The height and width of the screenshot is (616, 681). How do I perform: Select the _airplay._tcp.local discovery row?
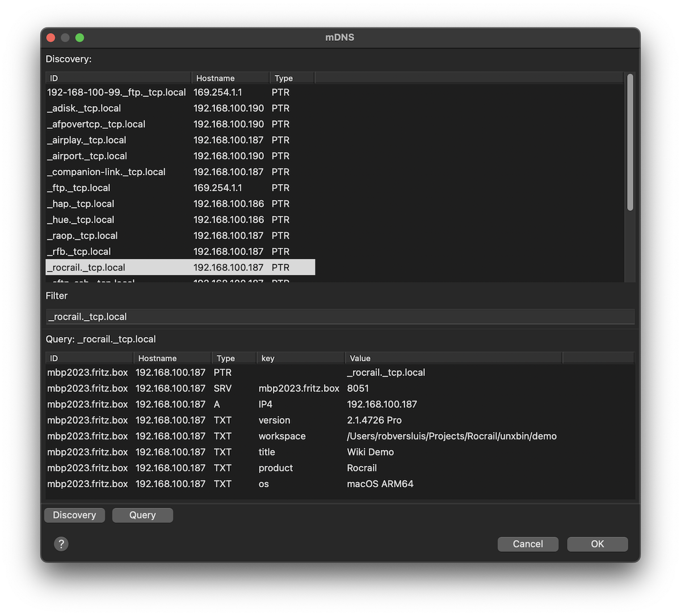(87, 140)
